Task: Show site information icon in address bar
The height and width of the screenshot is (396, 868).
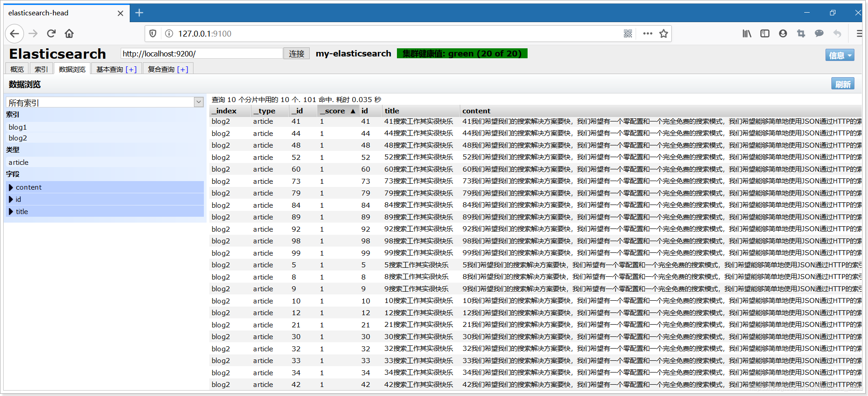Action: [x=169, y=33]
